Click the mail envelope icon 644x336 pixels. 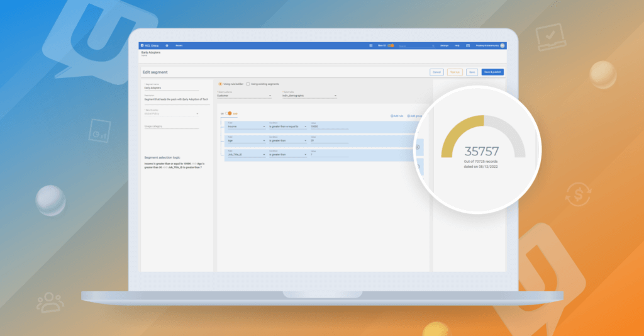pyautogui.click(x=468, y=45)
